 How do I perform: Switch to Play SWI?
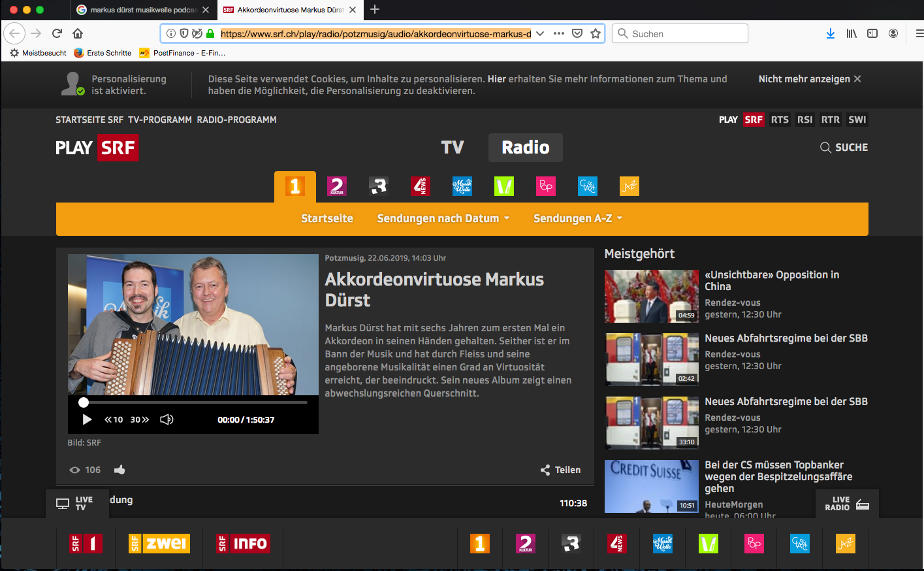click(x=857, y=120)
